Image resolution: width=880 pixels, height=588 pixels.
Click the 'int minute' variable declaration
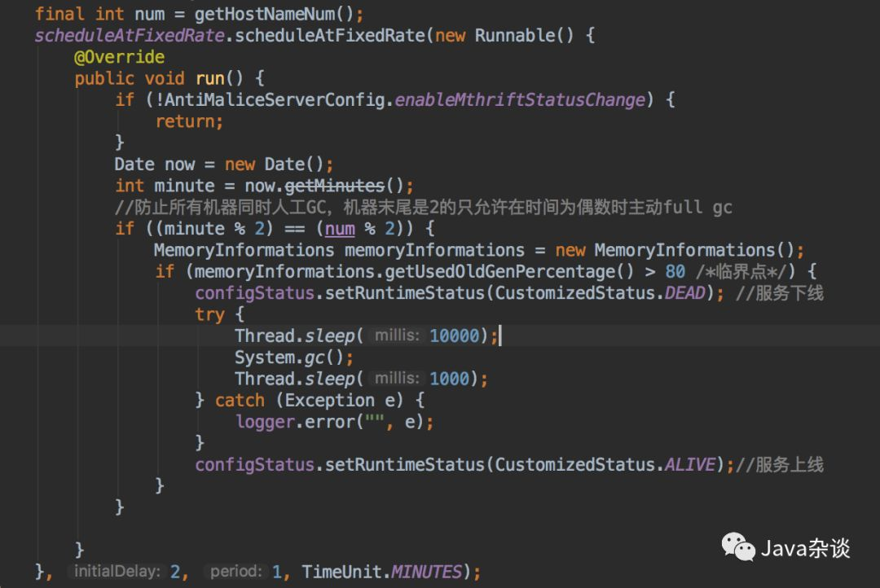[x=165, y=186]
